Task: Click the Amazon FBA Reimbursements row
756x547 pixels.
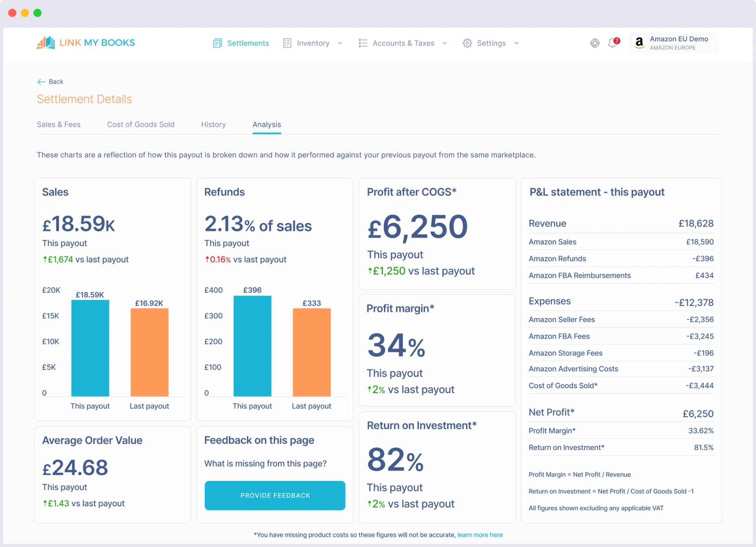Action: [621, 275]
